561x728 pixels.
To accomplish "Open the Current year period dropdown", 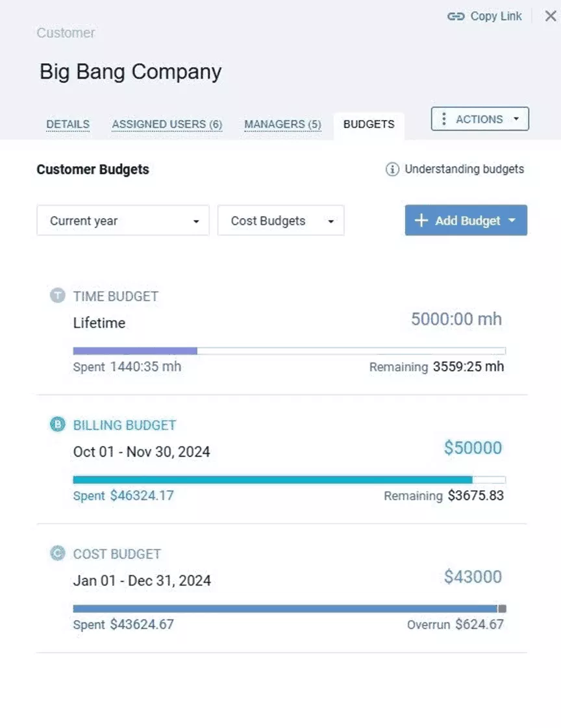I will [x=123, y=221].
